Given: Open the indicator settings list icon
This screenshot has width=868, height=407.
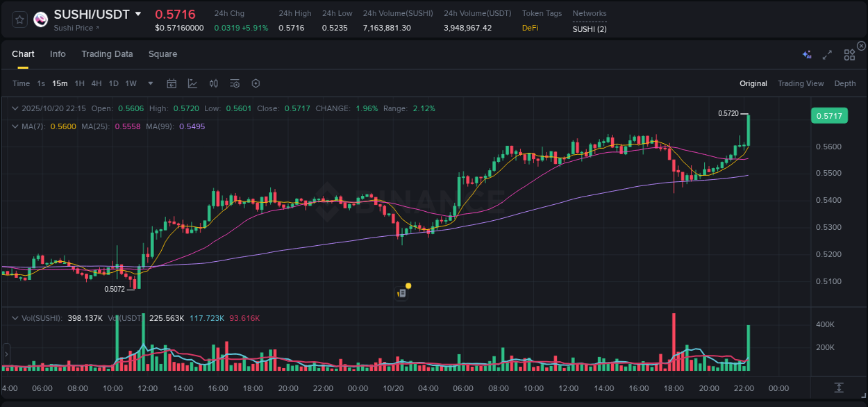Looking at the screenshot, I should 235,83.
